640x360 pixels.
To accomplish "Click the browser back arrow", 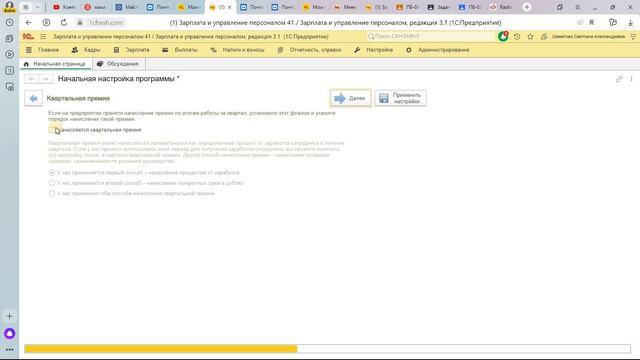I will point(28,22).
